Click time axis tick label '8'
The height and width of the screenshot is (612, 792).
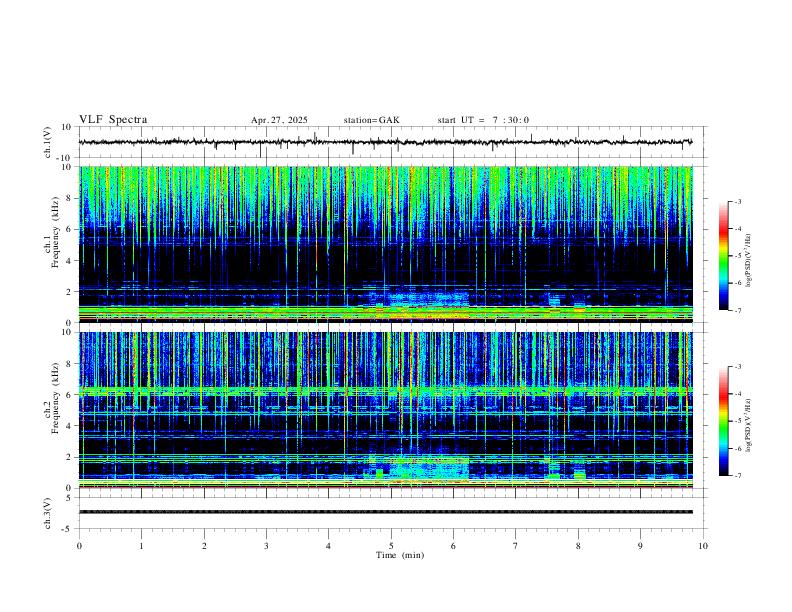(x=578, y=546)
